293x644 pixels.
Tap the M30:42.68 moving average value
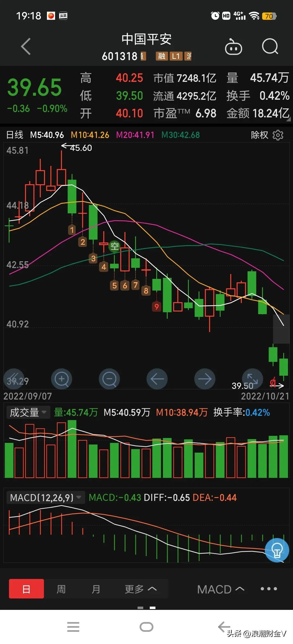click(180, 135)
